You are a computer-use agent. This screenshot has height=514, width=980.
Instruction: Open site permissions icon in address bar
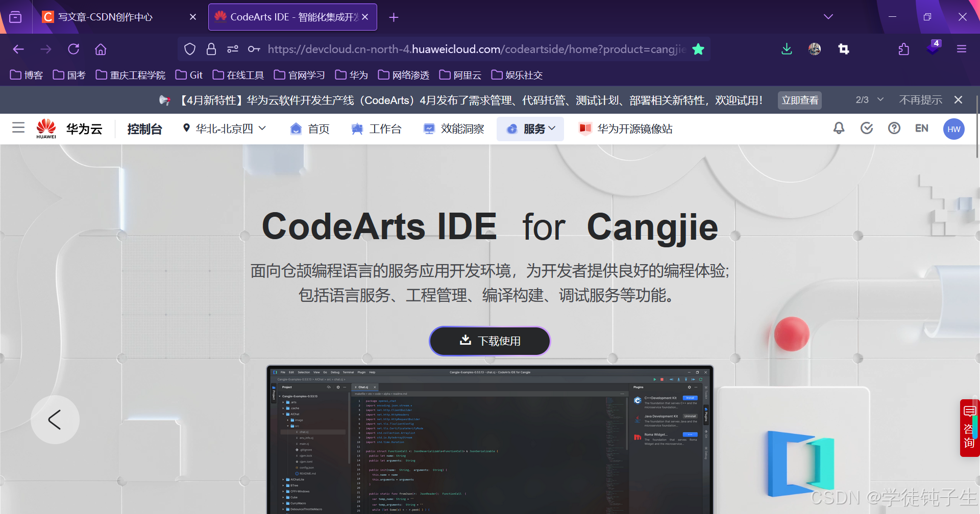pyautogui.click(x=233, y=49)
